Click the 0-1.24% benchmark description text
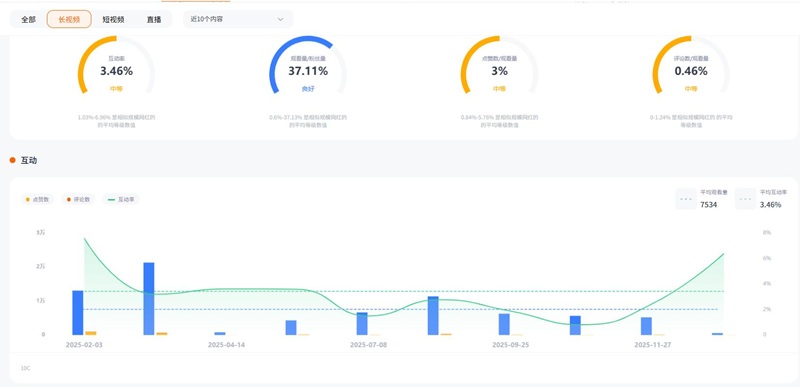Viewport: 800px width, 387px height. (x=691, y=121)
